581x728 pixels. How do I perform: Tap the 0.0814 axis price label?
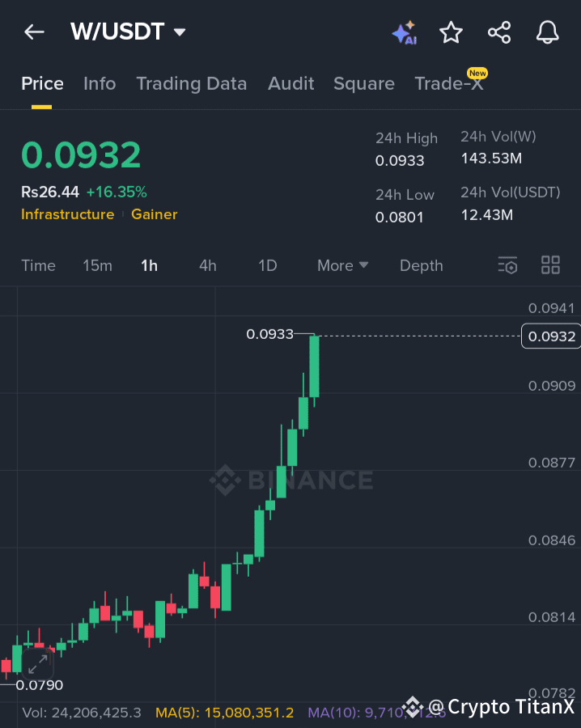[x=552, y=617]
